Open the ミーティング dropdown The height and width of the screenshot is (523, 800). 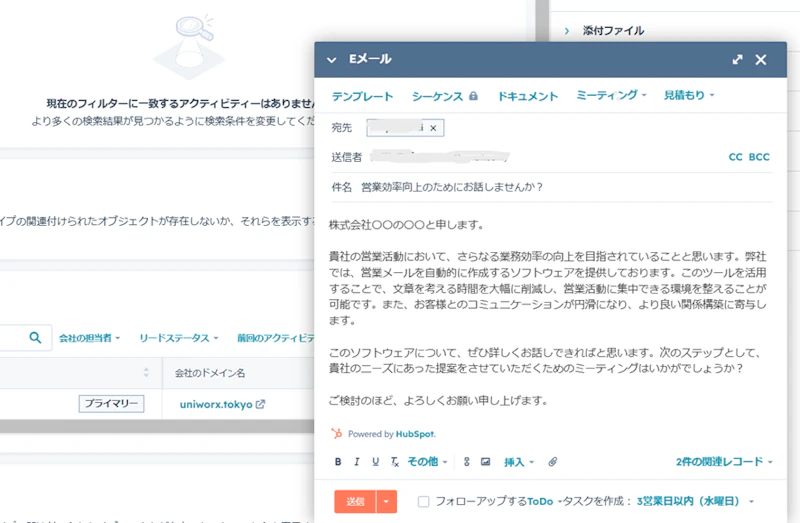click(x=611, y=95)
